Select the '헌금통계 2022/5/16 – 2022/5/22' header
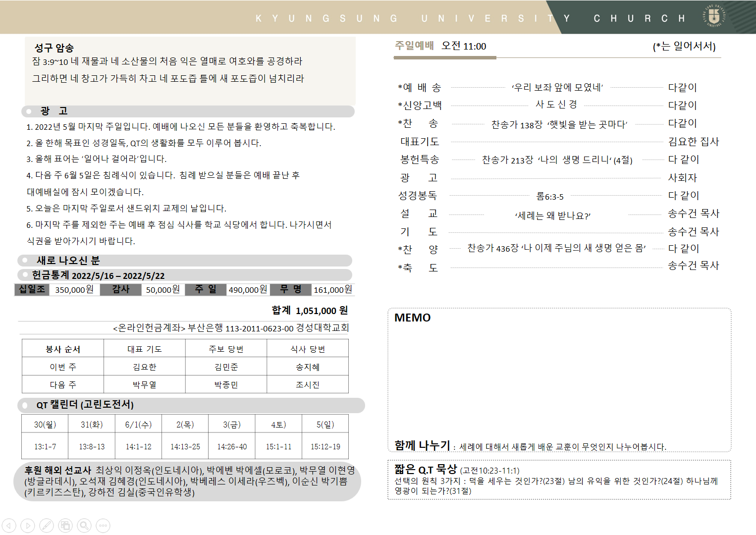This screenshot has width=756, height=535. point(185,275)
